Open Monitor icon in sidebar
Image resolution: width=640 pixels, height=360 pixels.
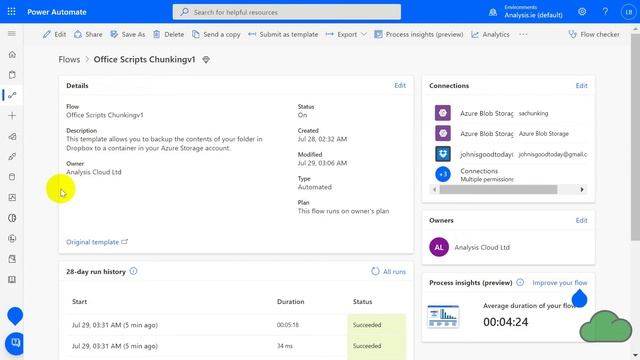click(12, 198)
